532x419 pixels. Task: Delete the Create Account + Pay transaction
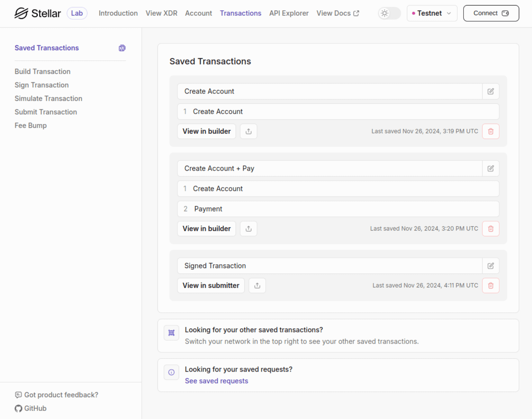491,229
